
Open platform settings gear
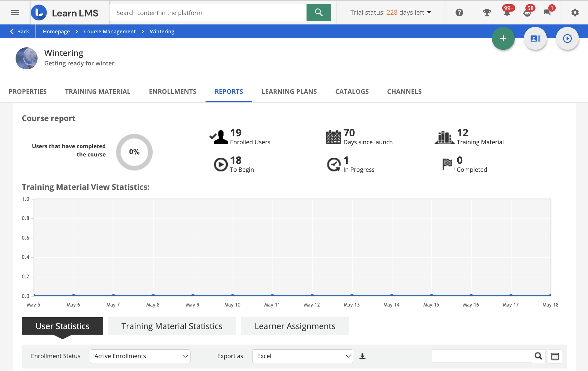point(575,13)
